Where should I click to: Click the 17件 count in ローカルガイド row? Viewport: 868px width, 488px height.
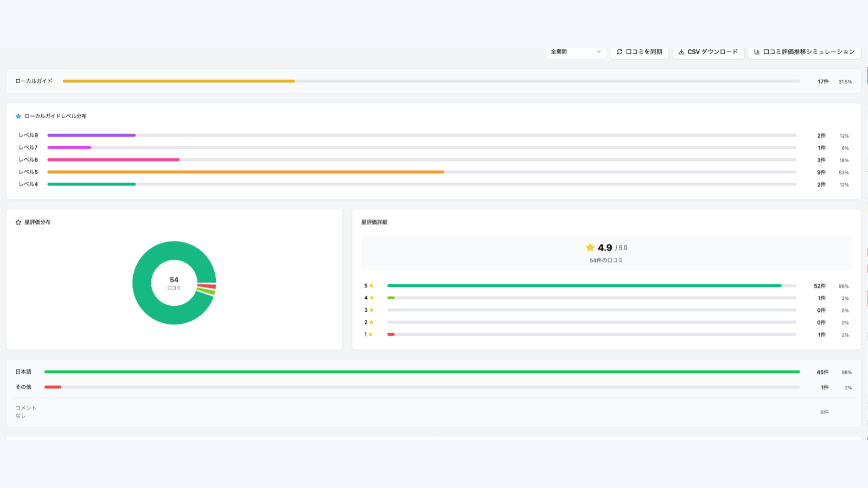(823, 82)
